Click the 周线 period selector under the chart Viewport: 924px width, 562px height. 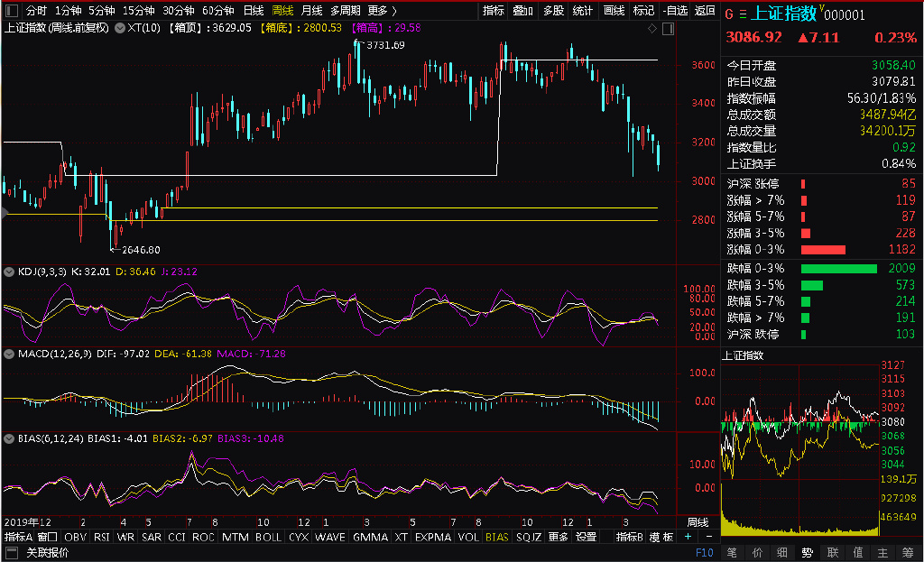coord(698,522)
